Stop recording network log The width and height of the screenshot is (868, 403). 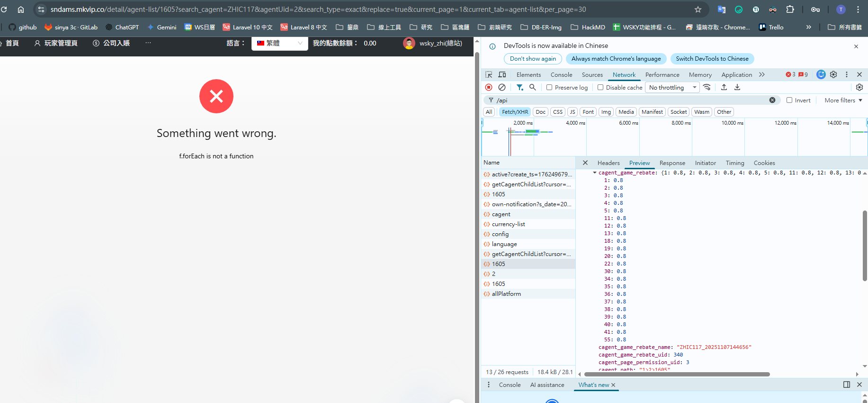pos(489,87)
